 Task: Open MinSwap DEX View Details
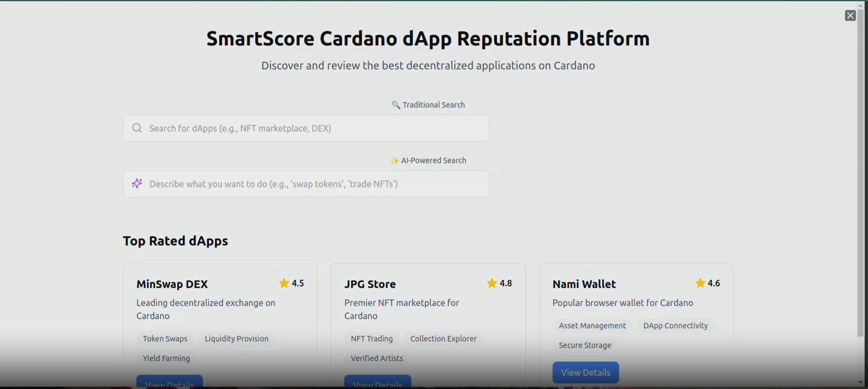[x=170, y=382]
